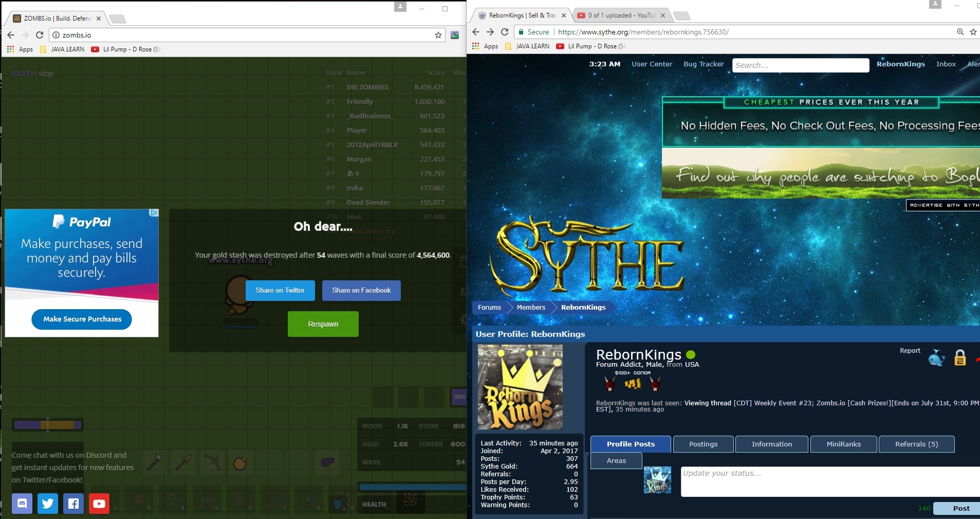Open the Inbox link

click(946, 64)
